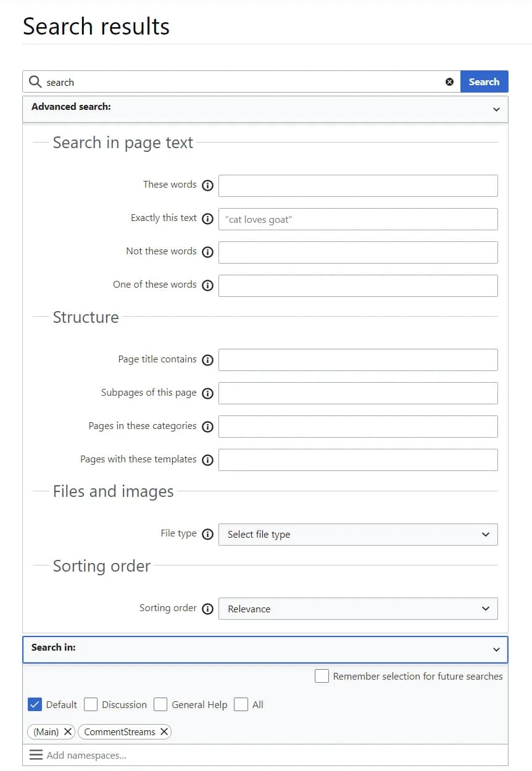Click the info icon next to Not these words
The image size is (532, 771).
click(207, 252)
